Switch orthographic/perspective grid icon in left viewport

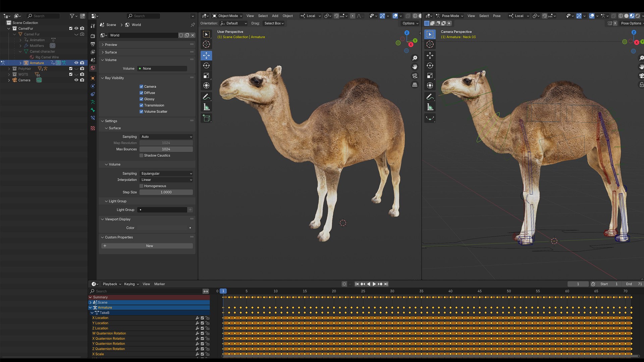click(415, 85)
